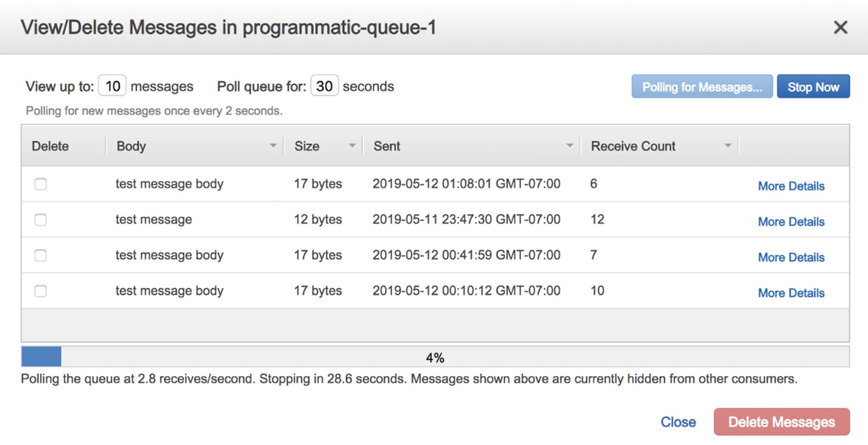The width and height of the screenshot is (868, 445).
Task: Click the Delete Messages button
Action: point(782,421)
